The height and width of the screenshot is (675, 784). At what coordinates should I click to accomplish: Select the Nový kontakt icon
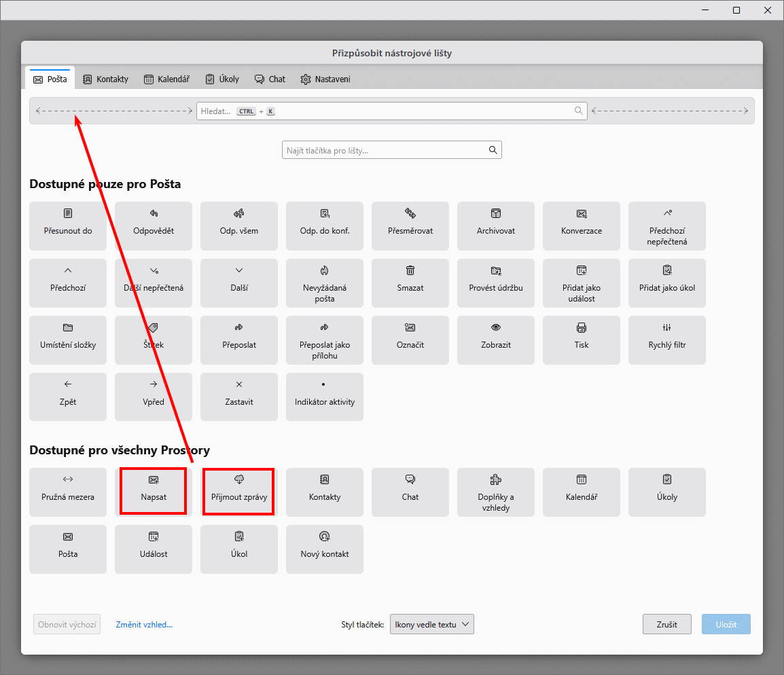pyautogui.click(x=325, y=536)
